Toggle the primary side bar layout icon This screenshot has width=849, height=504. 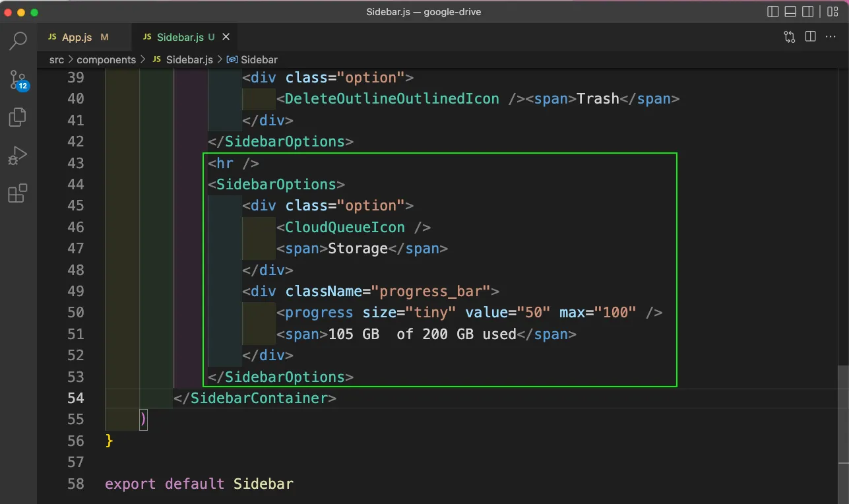[x=774, y=12]
